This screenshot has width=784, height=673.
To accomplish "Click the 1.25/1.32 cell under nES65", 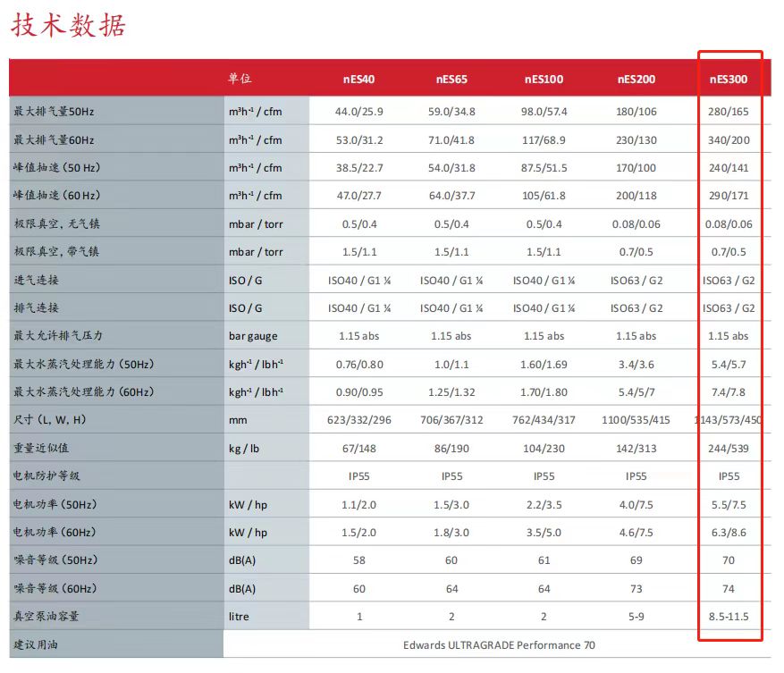I will pos(451,392).
